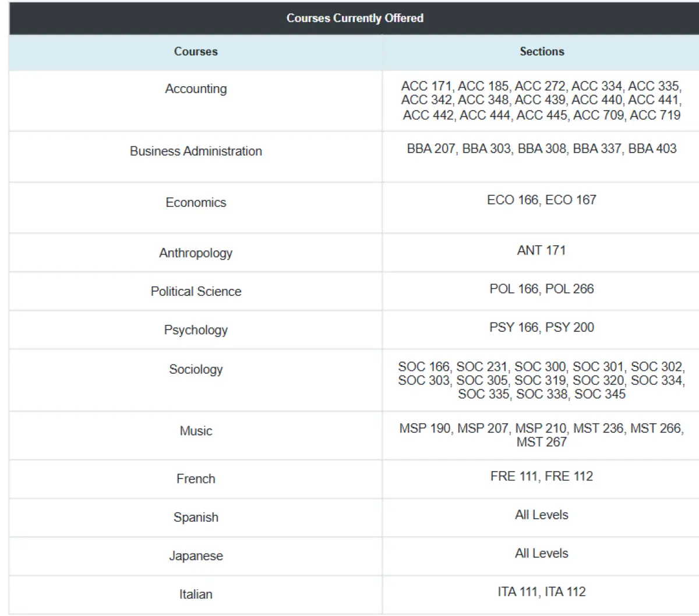Click the Courses Currently Offered title bar
This screenshot has height=616, width=699.
pyautogui.click(x=355, y=18)
